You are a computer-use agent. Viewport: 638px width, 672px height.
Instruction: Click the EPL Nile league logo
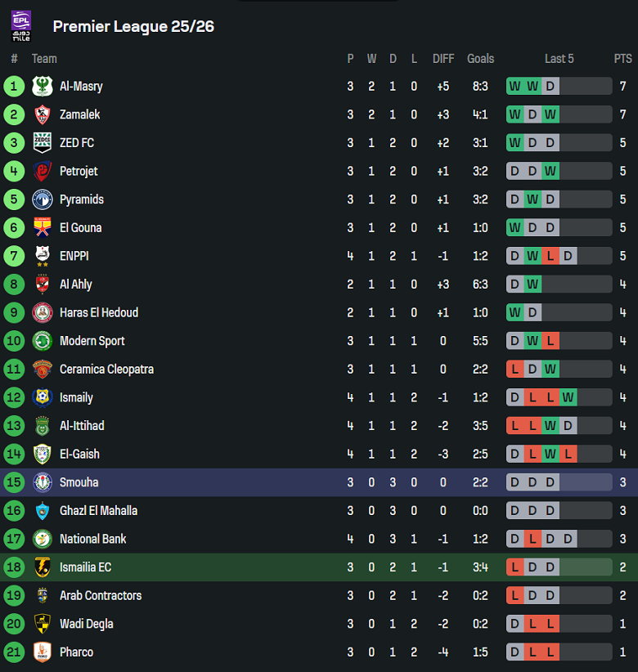21,26
